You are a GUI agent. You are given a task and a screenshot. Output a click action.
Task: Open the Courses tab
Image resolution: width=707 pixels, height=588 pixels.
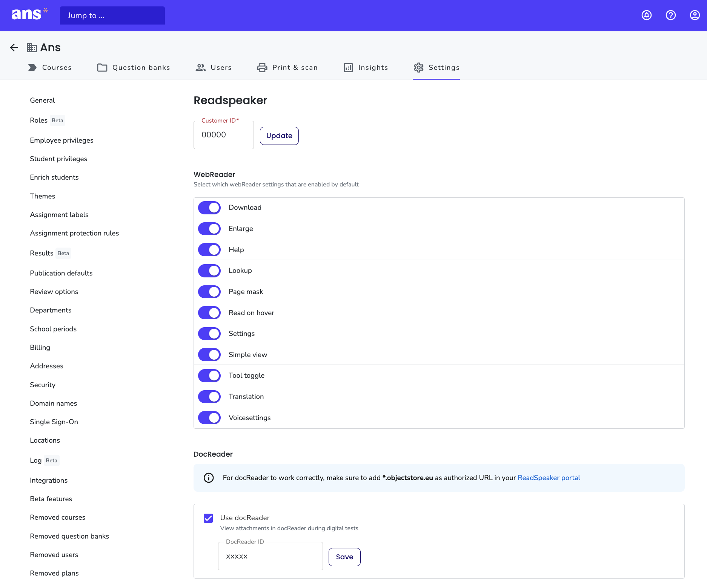tap(49, 68)
